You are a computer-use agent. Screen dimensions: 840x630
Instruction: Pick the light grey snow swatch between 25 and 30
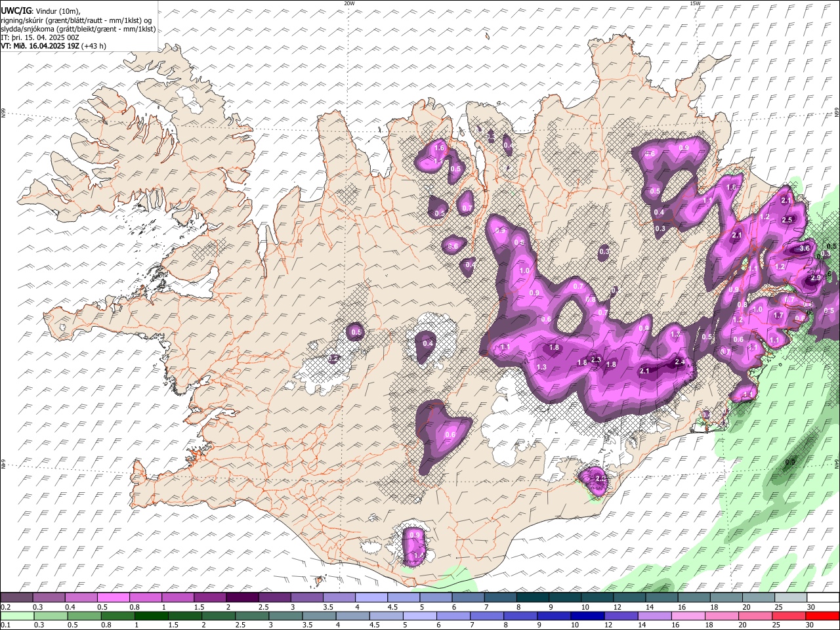[x=791, y=598]
